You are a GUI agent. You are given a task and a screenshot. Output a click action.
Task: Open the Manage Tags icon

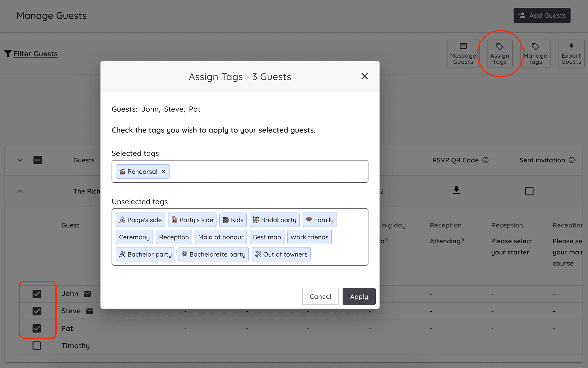pyautogui.click(x=535, y=47)
